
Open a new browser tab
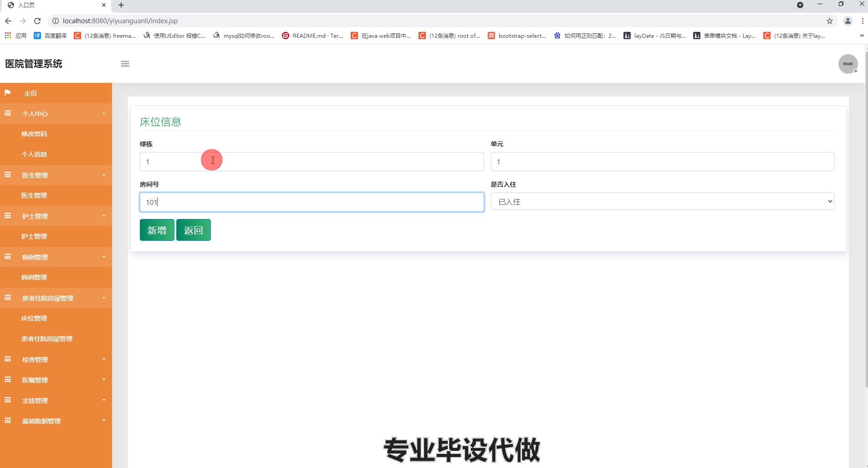pyautogui.click(x=121, y=5)
